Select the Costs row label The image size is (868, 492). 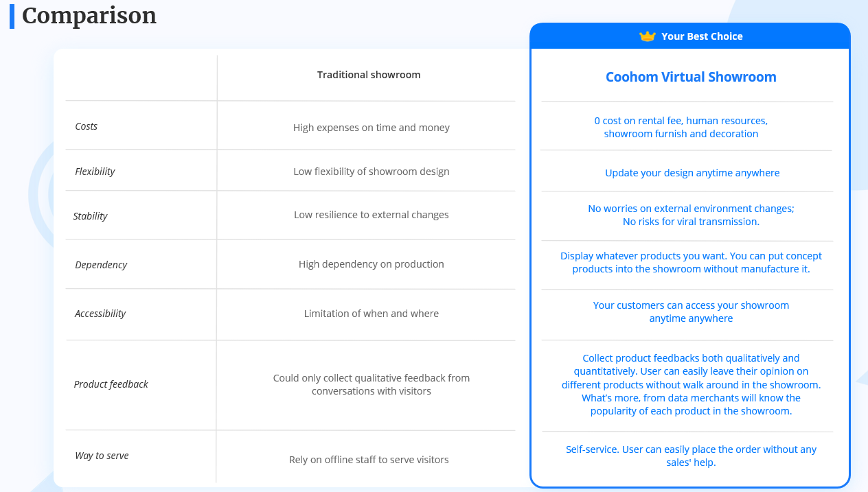point(87,126)
